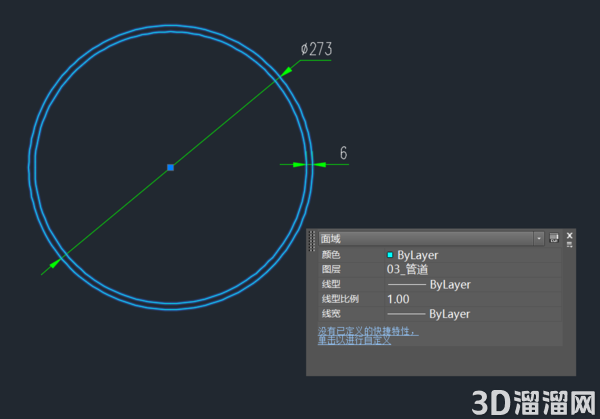Open the customize quick properties icon
Image resolution: width=600 pixels, height=419 pixels.
[x=554, y=238]
